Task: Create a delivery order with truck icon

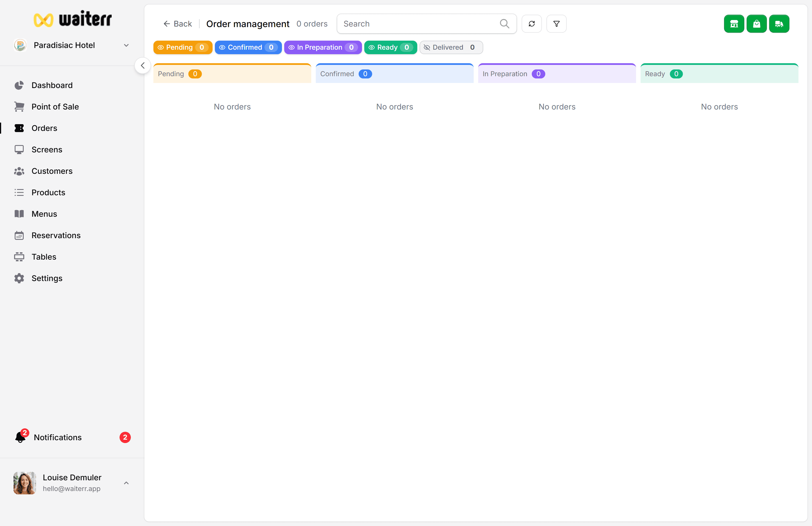Action: 779,24
